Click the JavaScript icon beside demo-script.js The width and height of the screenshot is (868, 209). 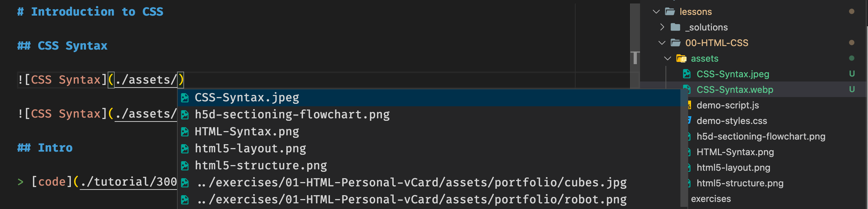click(689, 105)
